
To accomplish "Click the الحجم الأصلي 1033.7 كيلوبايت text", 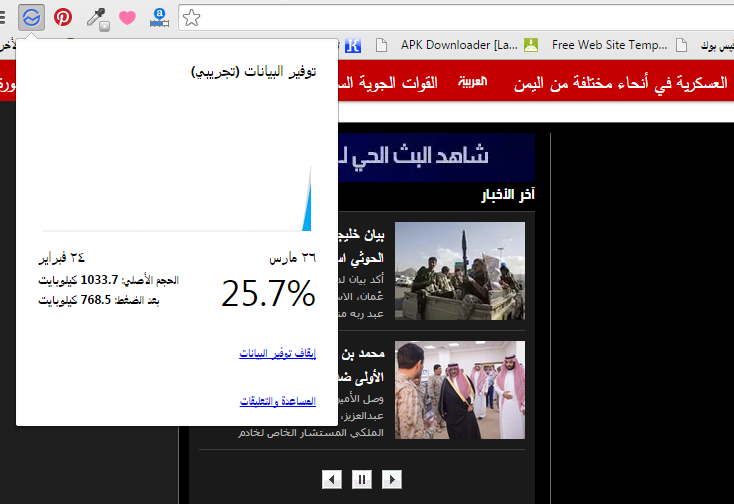I will coord(109,280).
